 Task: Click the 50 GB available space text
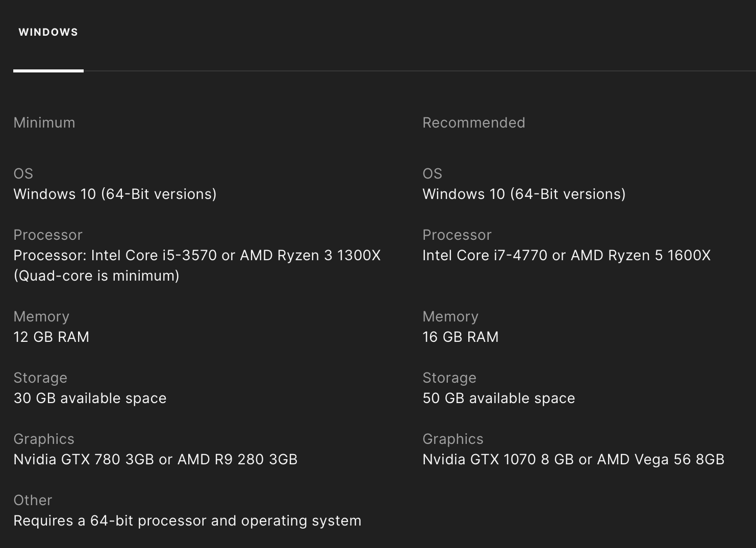point(498,398)
